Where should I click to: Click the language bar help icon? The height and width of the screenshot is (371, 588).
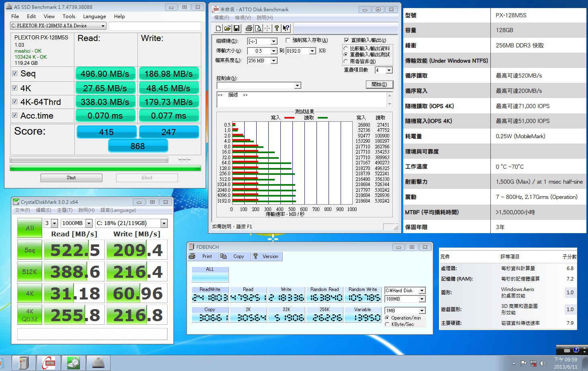576,350
